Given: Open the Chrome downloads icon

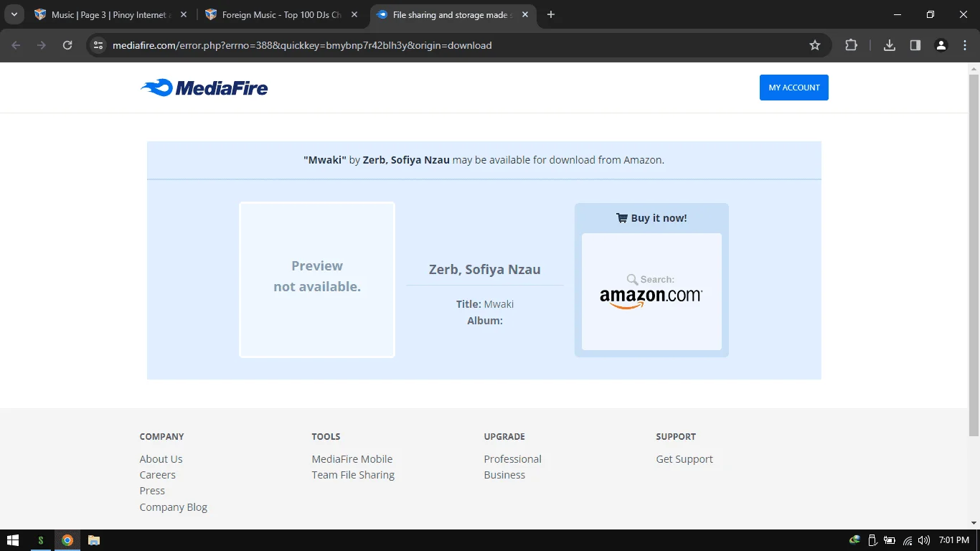Looking at the screenshot, I should 890,45.
